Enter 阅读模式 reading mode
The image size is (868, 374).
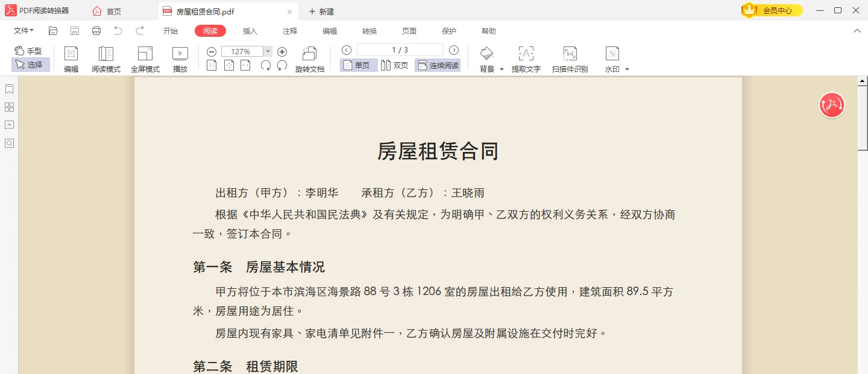coord(106,60)
